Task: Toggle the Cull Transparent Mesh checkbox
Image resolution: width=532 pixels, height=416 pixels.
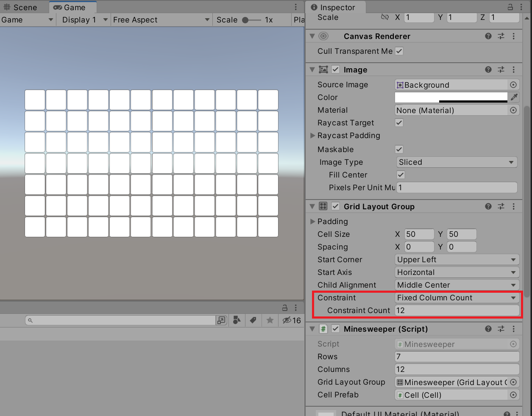Action: [x=399, y=51]
